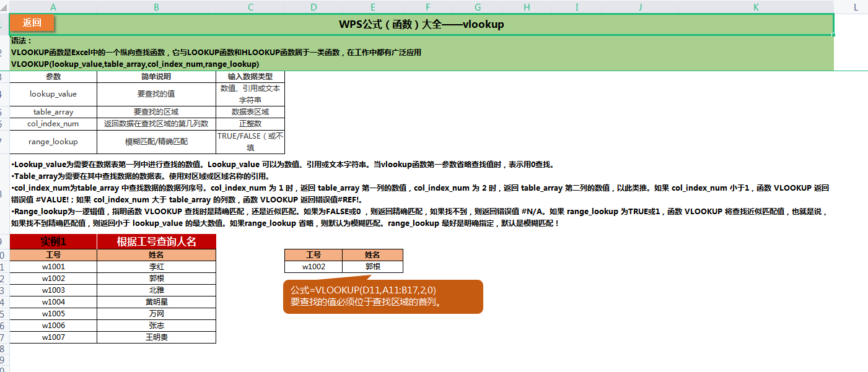Screen dimensions: 868x372
Task: Select the 正整数 cell
Action: point(250,123)
